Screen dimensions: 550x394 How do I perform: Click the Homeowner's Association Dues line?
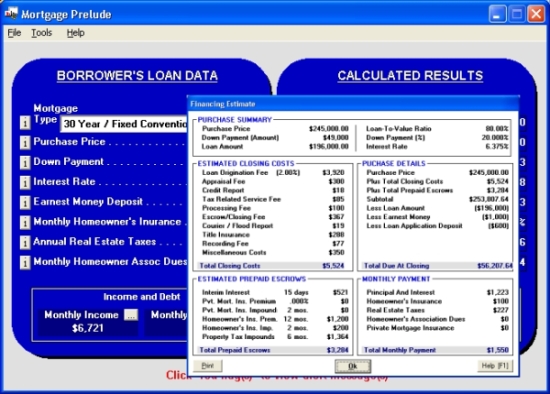[437, 319]
